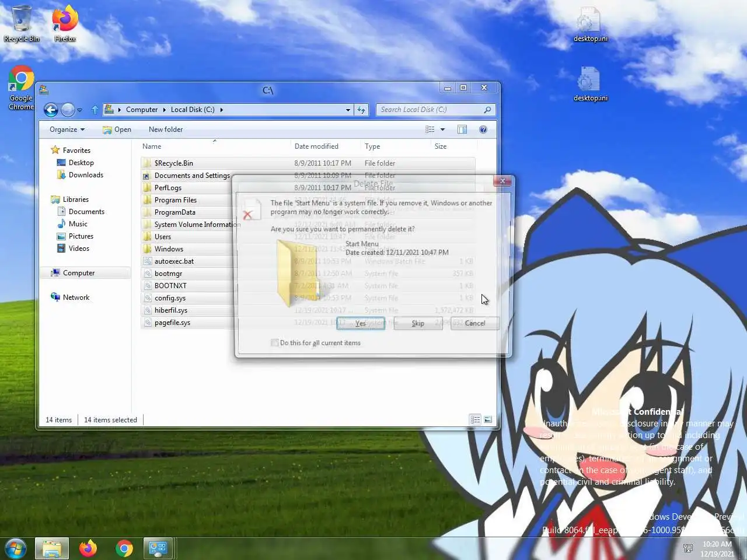Screen dimensions: 747x560
Task: Sort by the Type column header
Action: [395, 146]
